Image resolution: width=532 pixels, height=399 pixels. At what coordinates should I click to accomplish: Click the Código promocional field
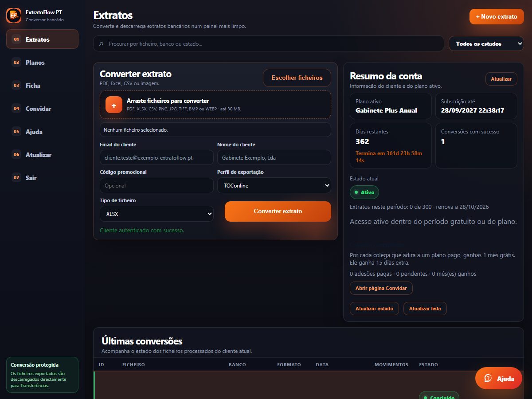pyautogui.click(x=156, y=186)
